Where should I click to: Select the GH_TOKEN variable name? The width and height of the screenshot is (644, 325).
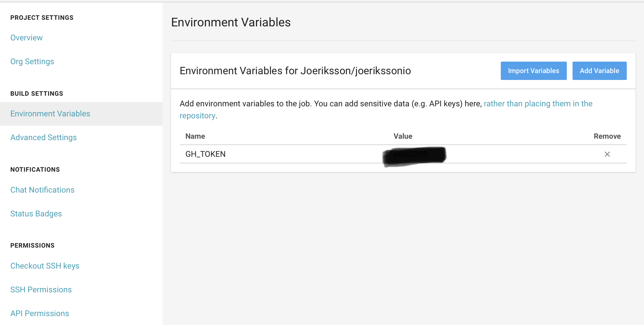(x=205, y=154)
